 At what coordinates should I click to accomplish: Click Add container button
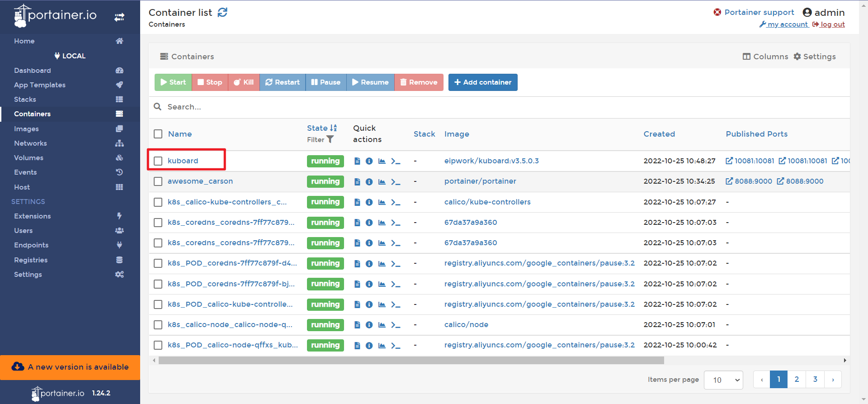tap(483, 82)
